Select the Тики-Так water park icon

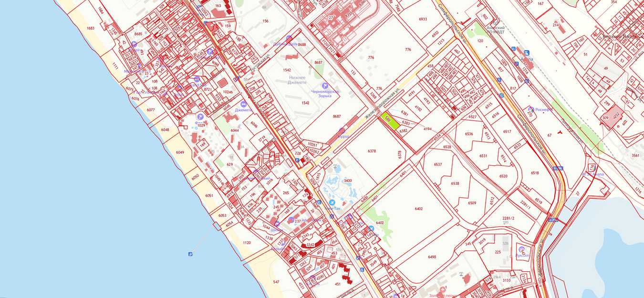click(332, 202)
